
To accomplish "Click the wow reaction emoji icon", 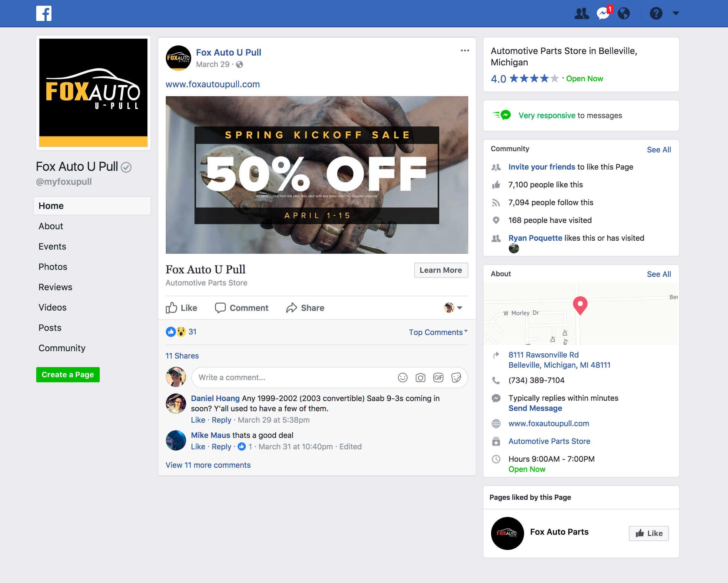I will pyautogui.click(x=181, y=332).
